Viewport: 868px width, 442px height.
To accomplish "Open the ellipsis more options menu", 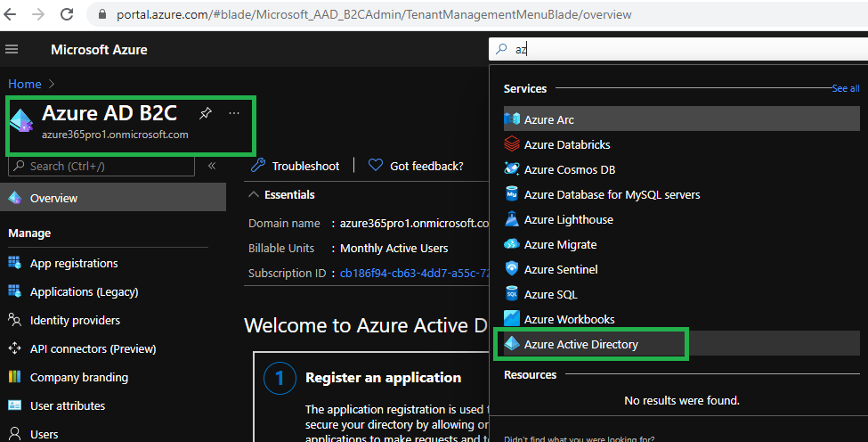I will 234,113.
